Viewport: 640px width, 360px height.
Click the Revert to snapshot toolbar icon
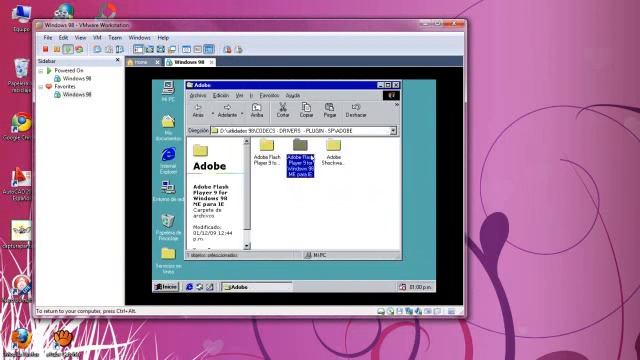click(x=109, y=49)
